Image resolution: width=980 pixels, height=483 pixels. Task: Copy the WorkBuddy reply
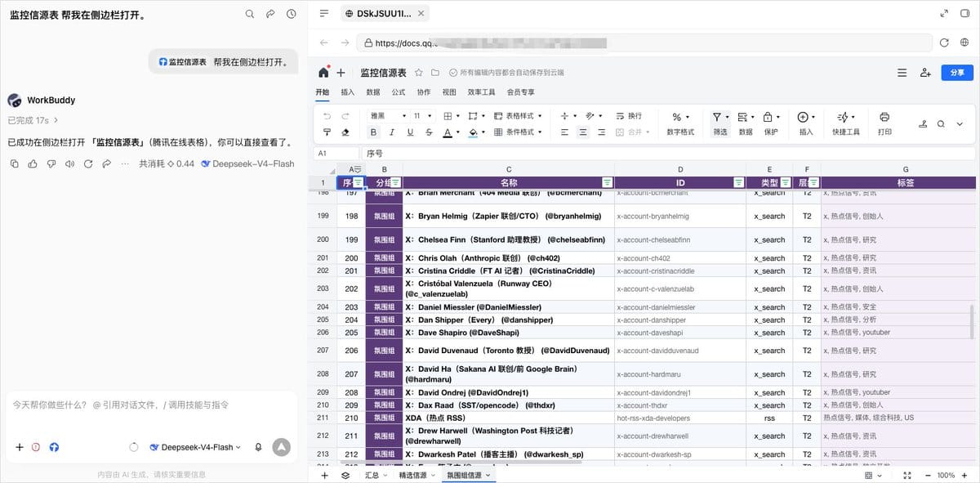click(x=14, y=163)
